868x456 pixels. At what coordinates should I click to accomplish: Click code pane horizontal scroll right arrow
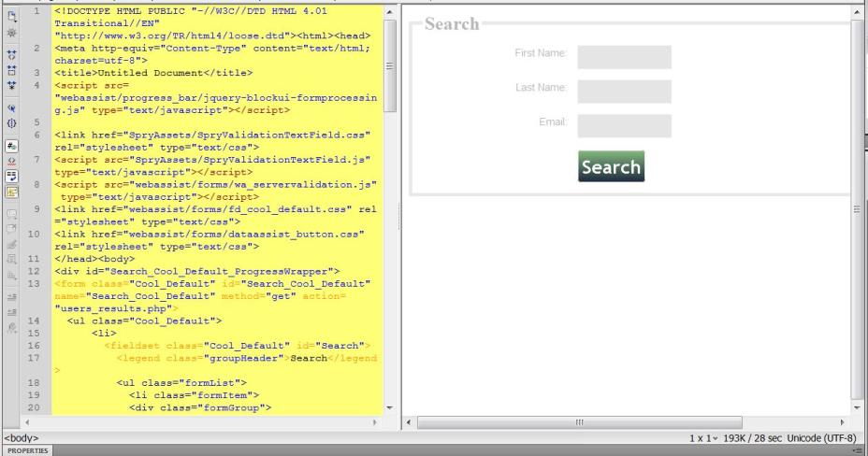pos(375,422)
